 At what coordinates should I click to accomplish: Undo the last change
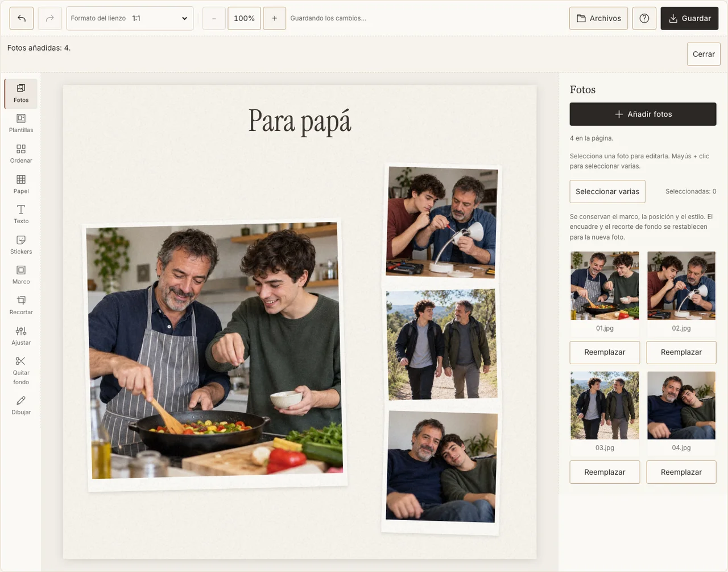click(x=22, y=18)
